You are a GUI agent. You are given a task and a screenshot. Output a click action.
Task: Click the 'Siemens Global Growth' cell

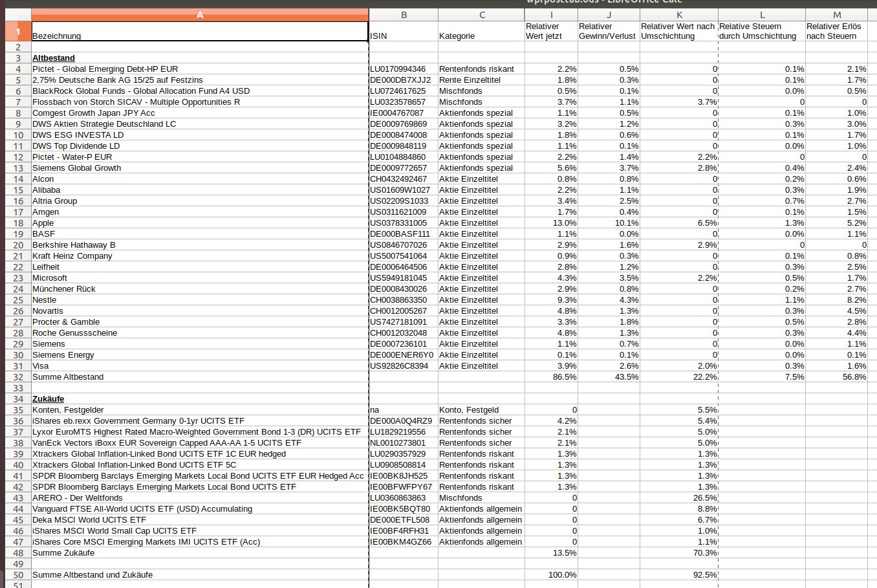click(x=200, y=168)
